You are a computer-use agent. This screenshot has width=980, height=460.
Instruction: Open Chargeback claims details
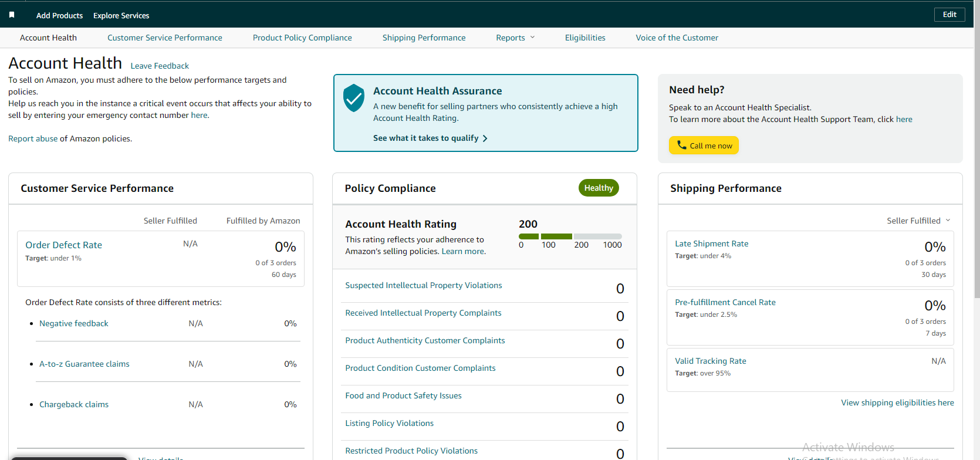click(x=74, y=404)
